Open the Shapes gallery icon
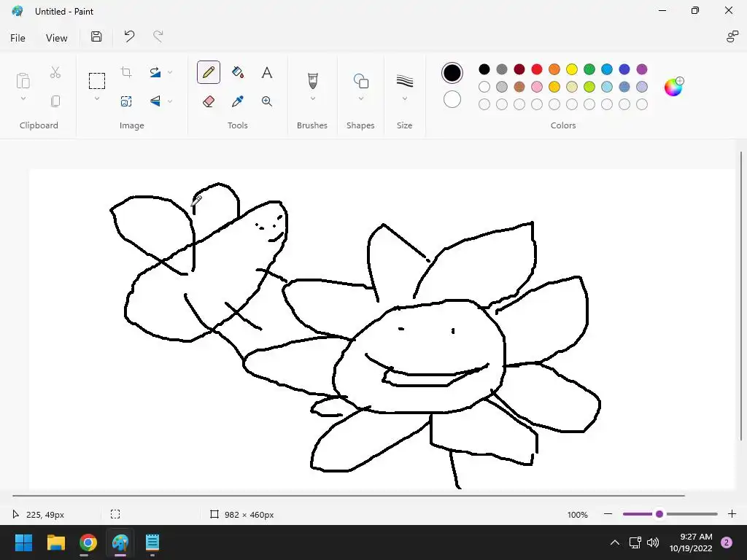The image size is (747, 560). click(361, 80)
